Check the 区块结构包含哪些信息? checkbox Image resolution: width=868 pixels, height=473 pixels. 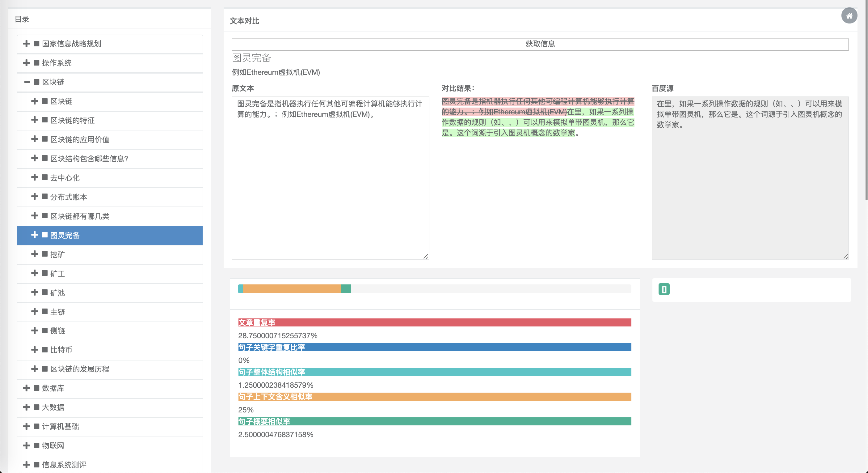45,158
